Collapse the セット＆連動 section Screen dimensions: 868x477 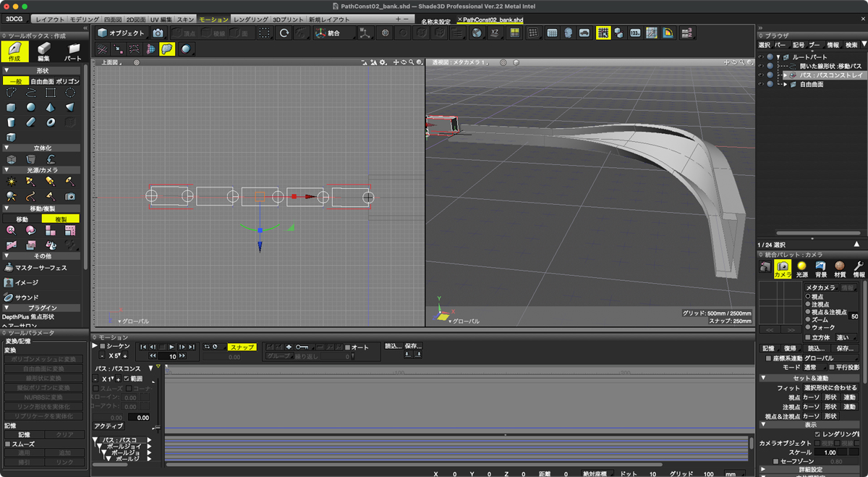coord(763,378)
